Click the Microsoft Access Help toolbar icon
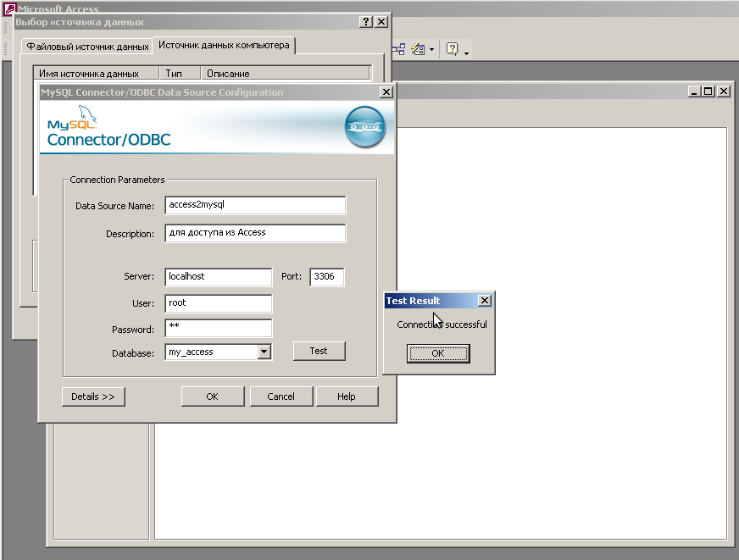This screenshot has width=739, height=560. point(452,49)
